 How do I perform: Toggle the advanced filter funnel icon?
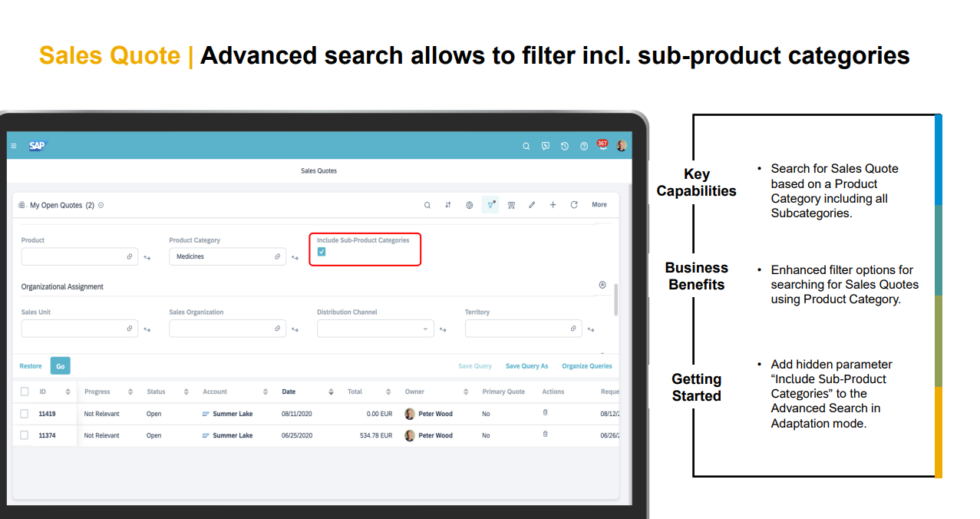pyautogui.click(x=490, y=205)
